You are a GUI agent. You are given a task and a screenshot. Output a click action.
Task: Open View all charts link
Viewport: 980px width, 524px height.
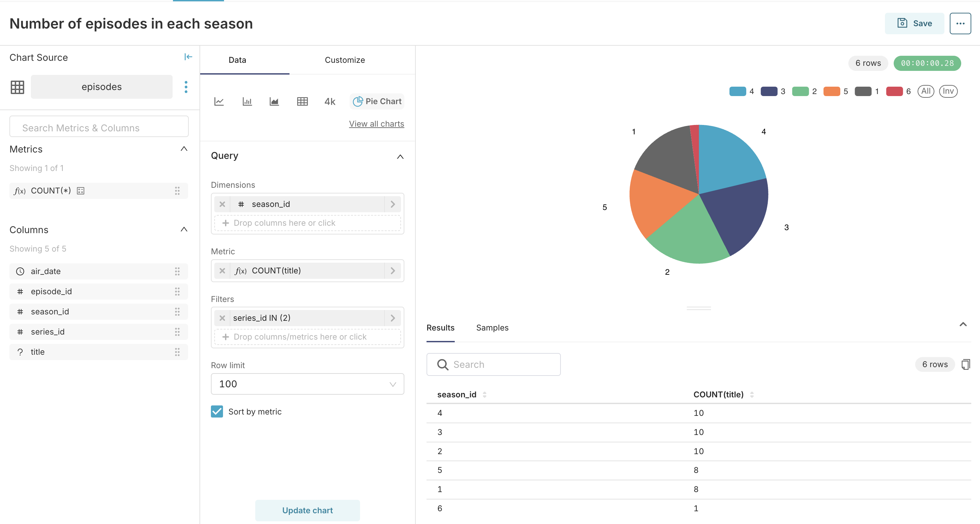[376, 124]
